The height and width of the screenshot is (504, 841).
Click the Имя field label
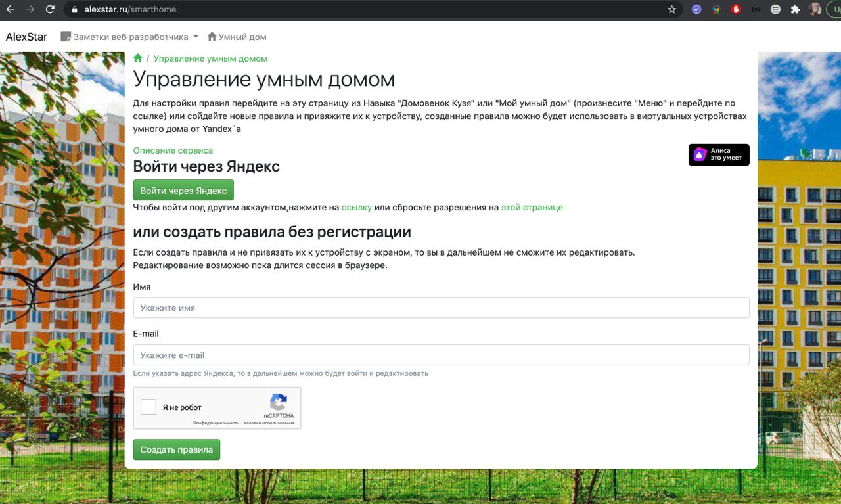[142, 286]
